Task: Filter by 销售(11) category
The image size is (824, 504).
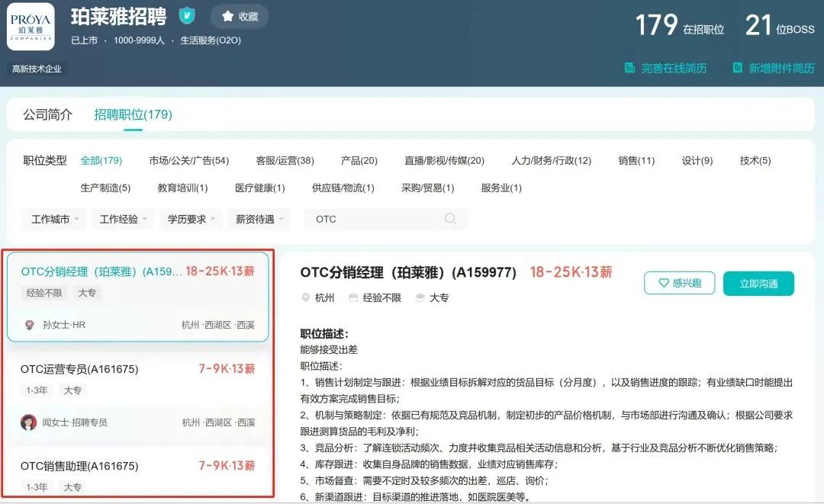Action: click(636, 161)
